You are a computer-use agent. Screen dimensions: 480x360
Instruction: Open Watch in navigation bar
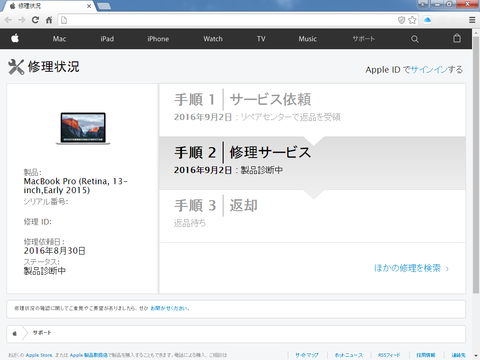point(213,39)
